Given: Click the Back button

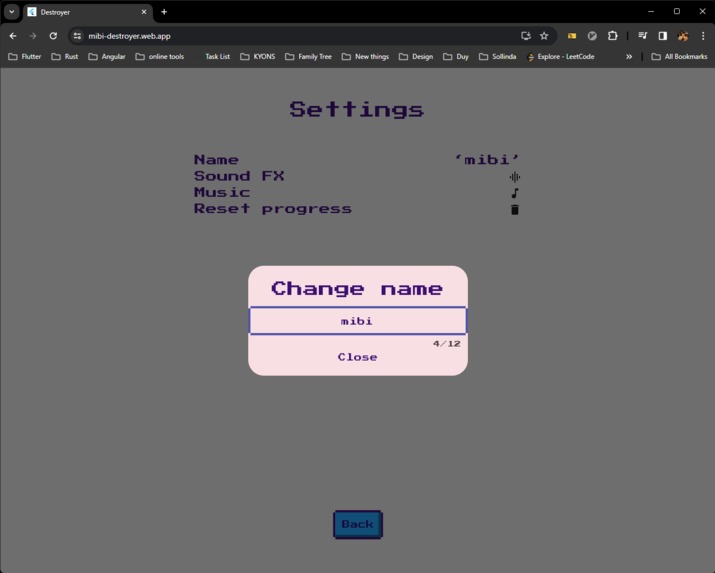Looking at the screenshot, I should coord(358,524).
